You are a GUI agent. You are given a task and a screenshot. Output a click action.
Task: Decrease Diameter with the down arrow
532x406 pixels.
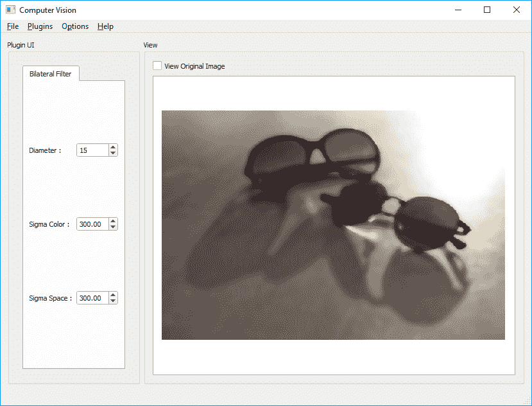(113, 154)
